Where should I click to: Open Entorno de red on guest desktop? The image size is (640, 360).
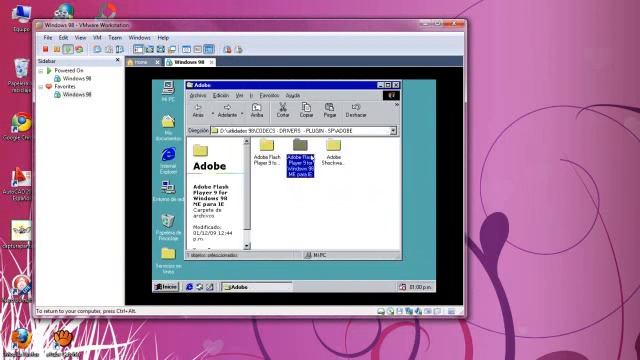tap(168, 192)
